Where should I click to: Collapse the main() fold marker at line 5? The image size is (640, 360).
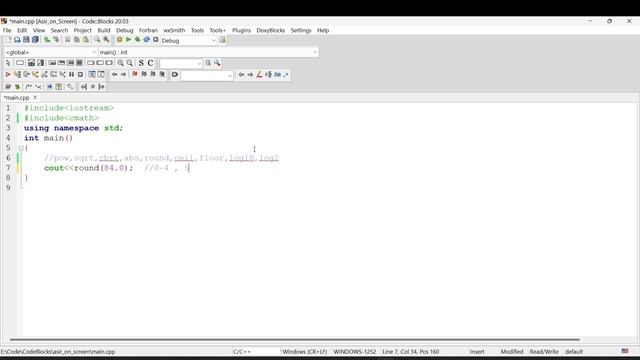(21, 148)
